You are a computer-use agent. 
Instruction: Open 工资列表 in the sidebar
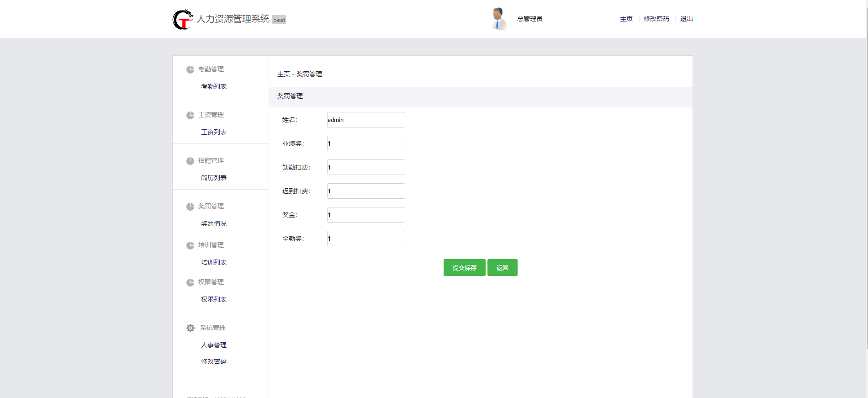[214, 132]
